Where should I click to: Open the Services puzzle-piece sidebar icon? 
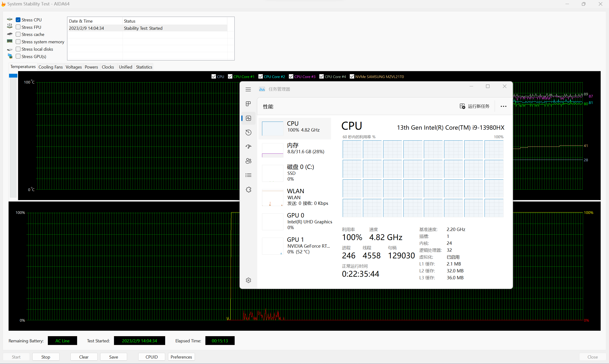pyautogui.click(x=248, y=190)
